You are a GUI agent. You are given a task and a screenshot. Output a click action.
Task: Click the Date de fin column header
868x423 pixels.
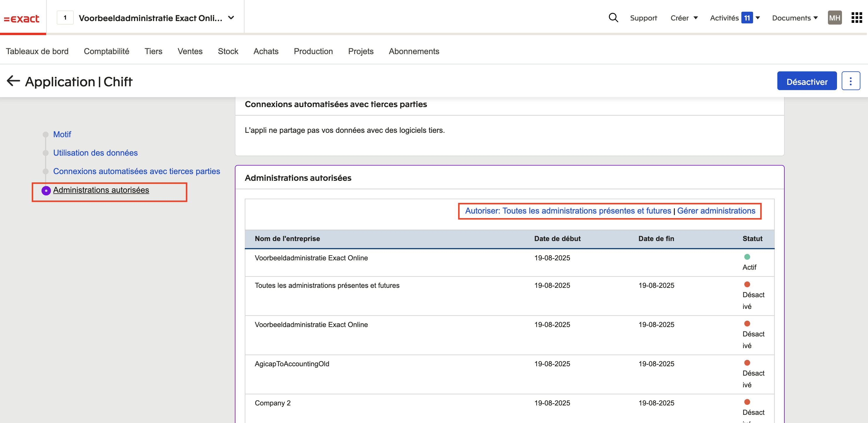coord(656,239)
